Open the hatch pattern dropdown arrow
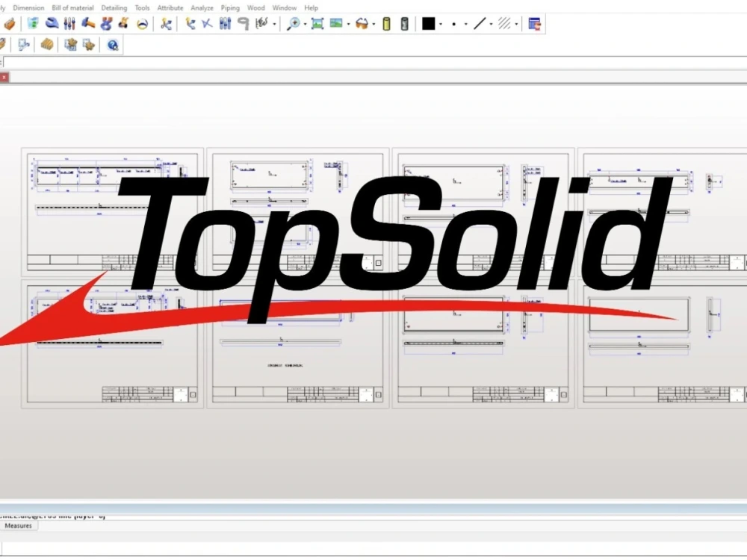 [x=515, y=23]
